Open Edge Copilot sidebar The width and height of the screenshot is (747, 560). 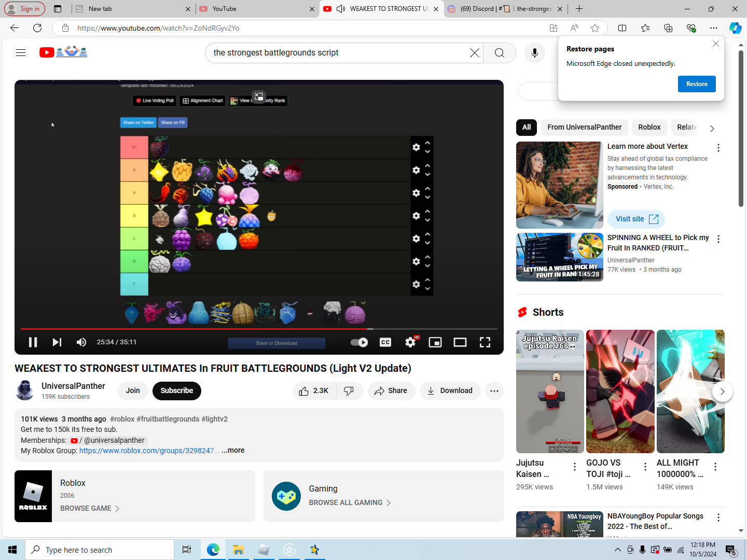(x=736, y=28)
